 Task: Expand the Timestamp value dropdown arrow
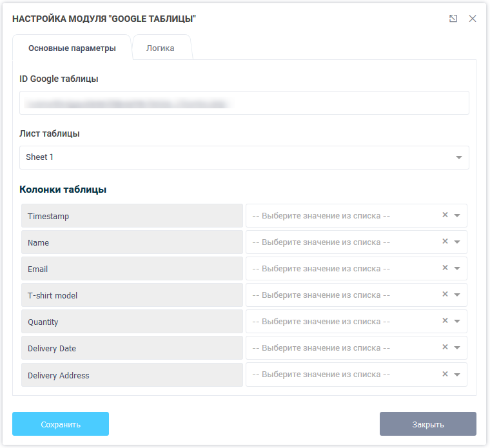pyautogui.click(x=457, y=216)
